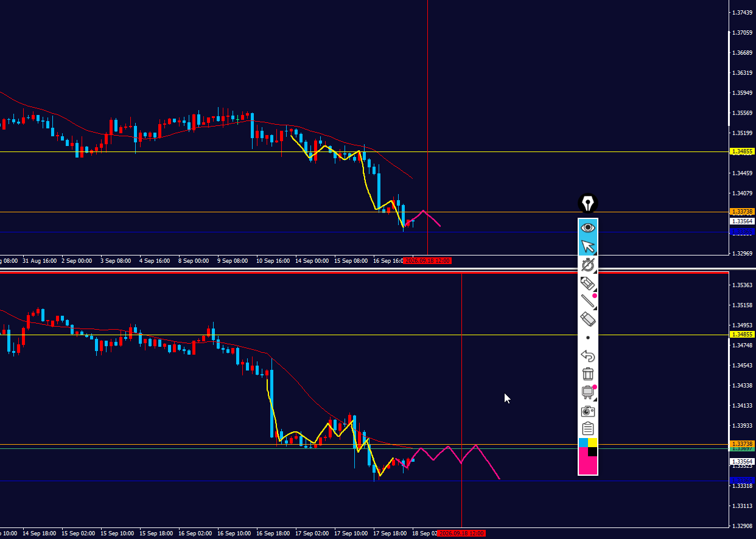Undo the last drawn stroke
The width and height of the screenshot is (756, 539).
tap(588, 356)
